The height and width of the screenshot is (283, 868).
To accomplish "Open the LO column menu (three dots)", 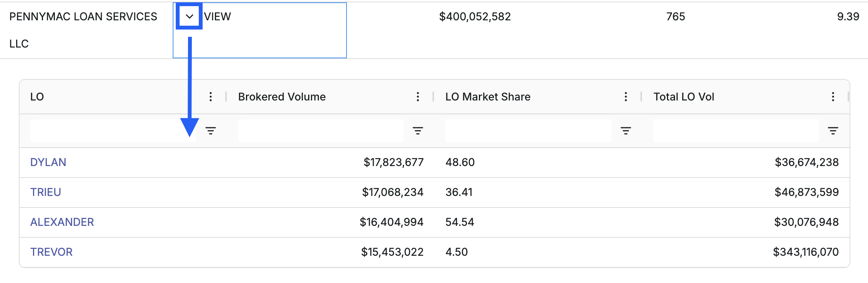I will 211,97.
